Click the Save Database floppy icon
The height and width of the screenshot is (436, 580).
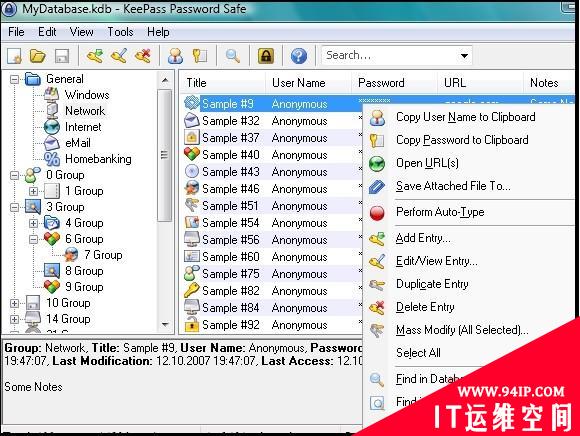tap(62, 56)
